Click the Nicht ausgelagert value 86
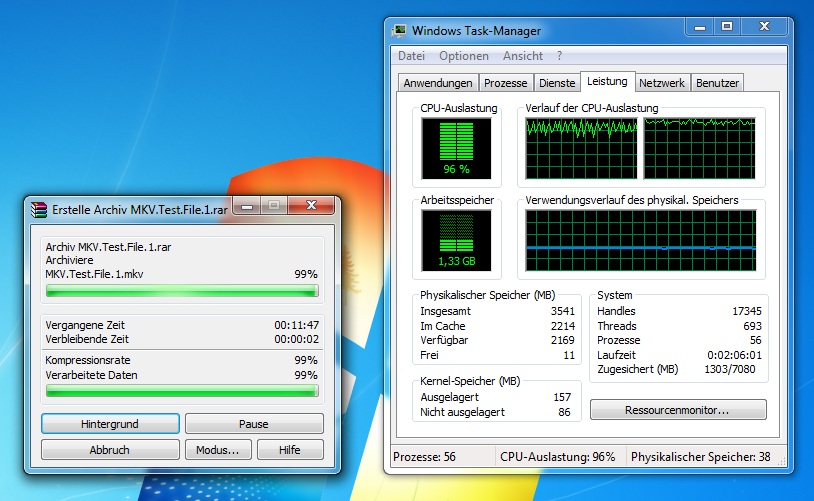 (x=564, y=412)
